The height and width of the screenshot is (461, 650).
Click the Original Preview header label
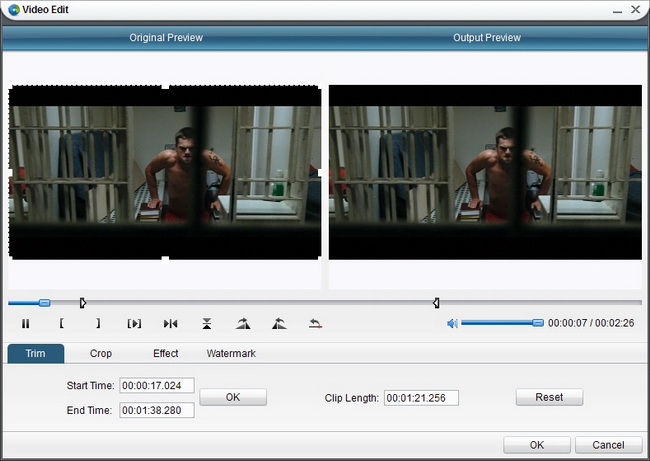(x=166, y=38)
